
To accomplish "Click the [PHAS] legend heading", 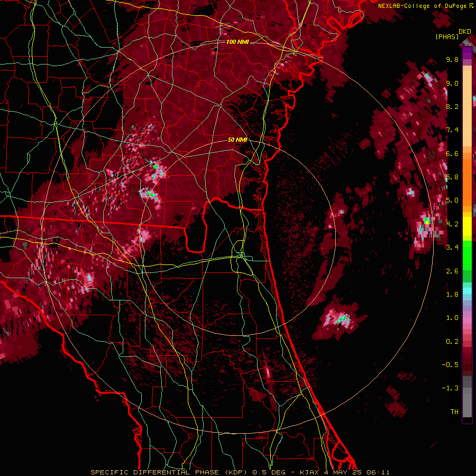I will point(447,36).
